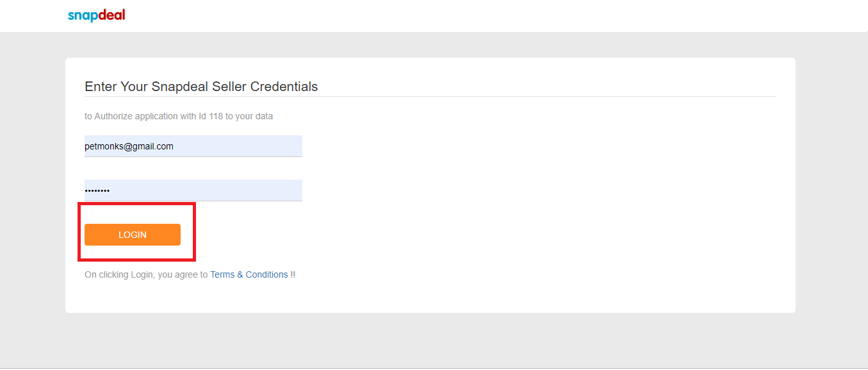Click the double exclamation marks after Terms link
Screen dimensions: 868x370
point(293,274)
